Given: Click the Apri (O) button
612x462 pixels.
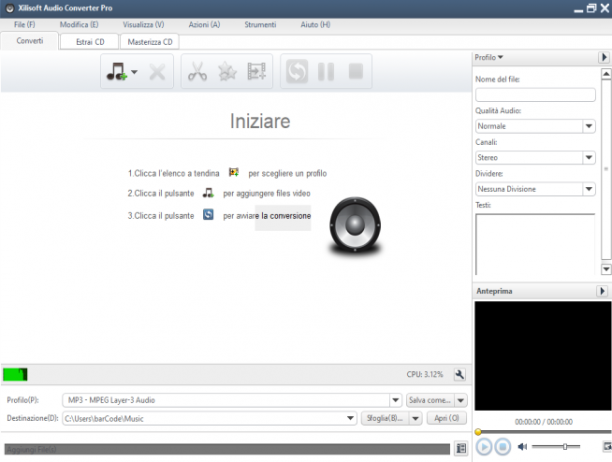Looking at the screenshot, I should pos(447,418).
